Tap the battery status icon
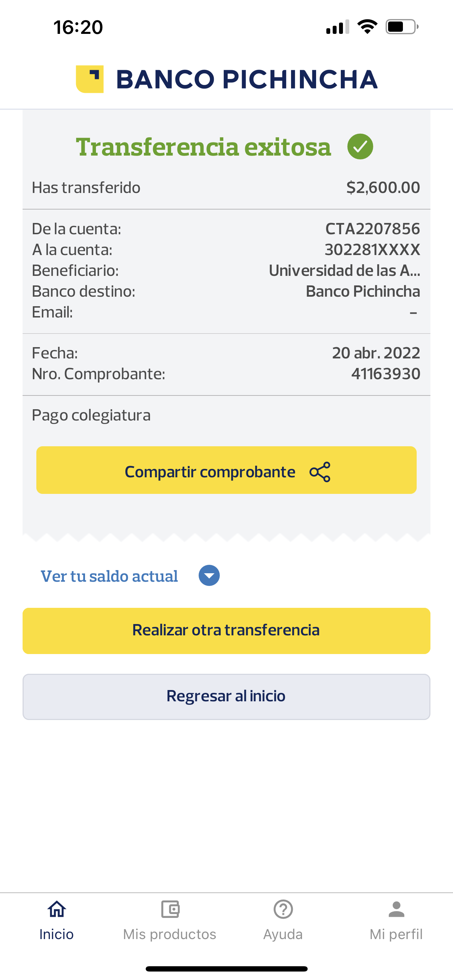The image size is (453, 980). 401,26
